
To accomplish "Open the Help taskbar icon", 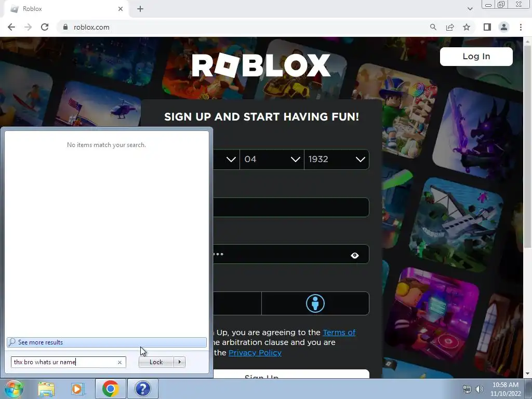I will 142,389.
